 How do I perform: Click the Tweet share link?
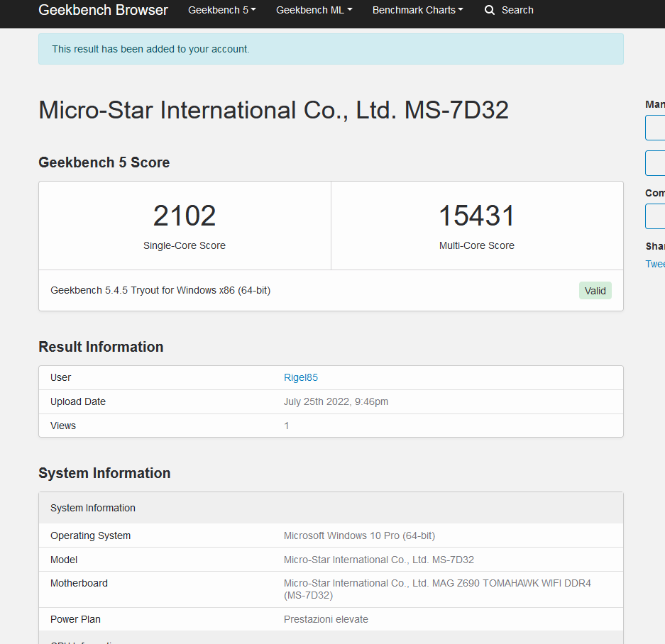click(655, 264)
